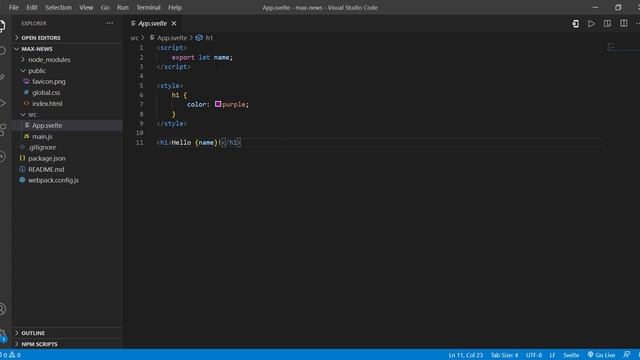Click line number 7 in the gutter

tap(141, 104)
